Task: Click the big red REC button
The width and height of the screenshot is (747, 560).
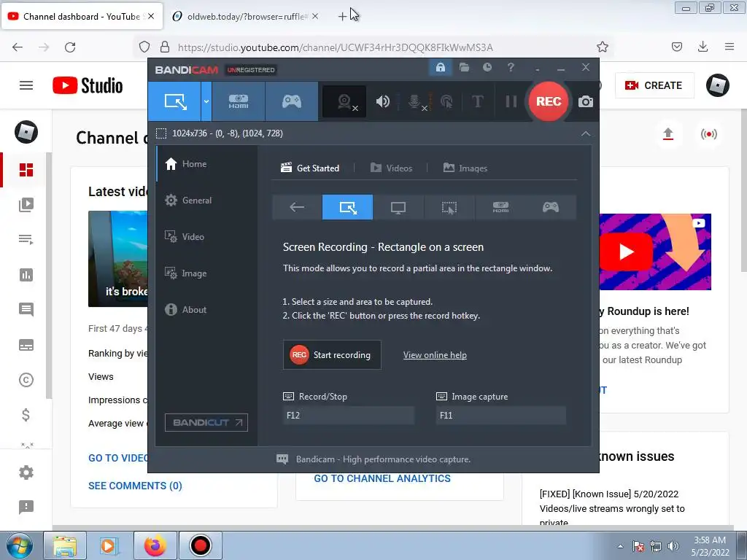Action: point(549,101)
